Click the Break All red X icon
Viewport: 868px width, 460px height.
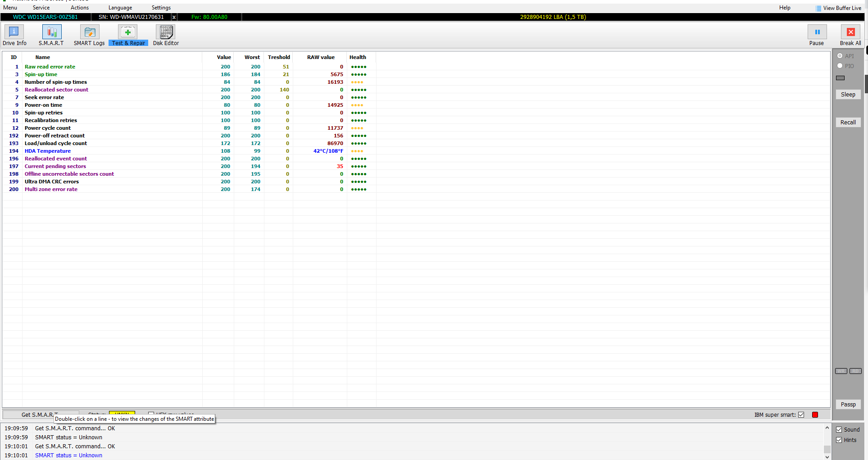pos(850,32)
